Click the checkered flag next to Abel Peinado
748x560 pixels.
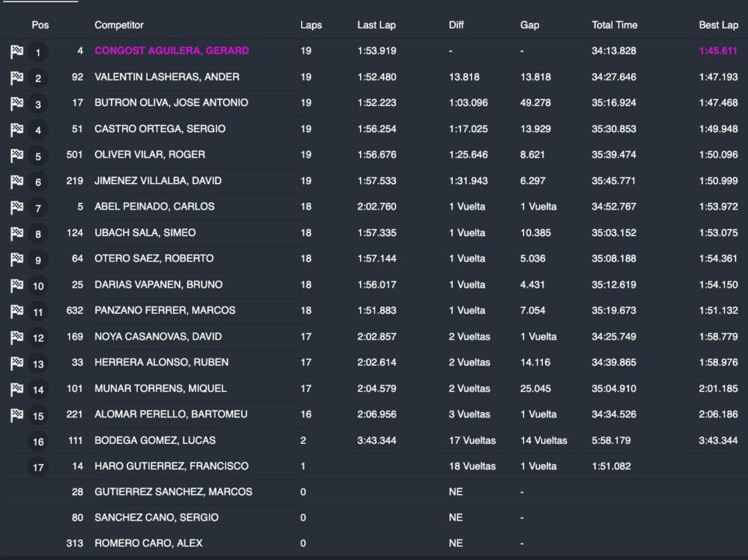tap(17, 208)
